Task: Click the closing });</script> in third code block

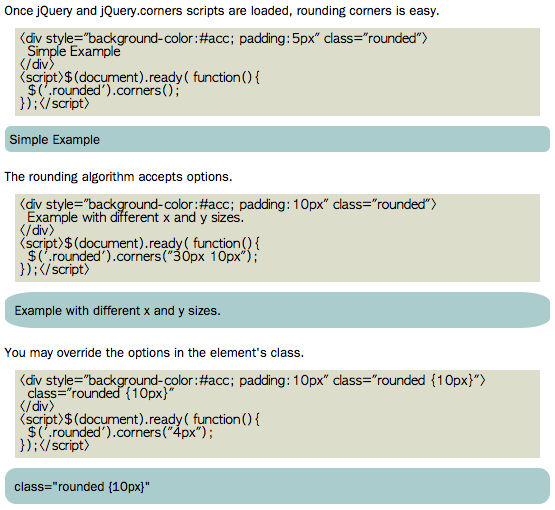Action: pos(55,446)
